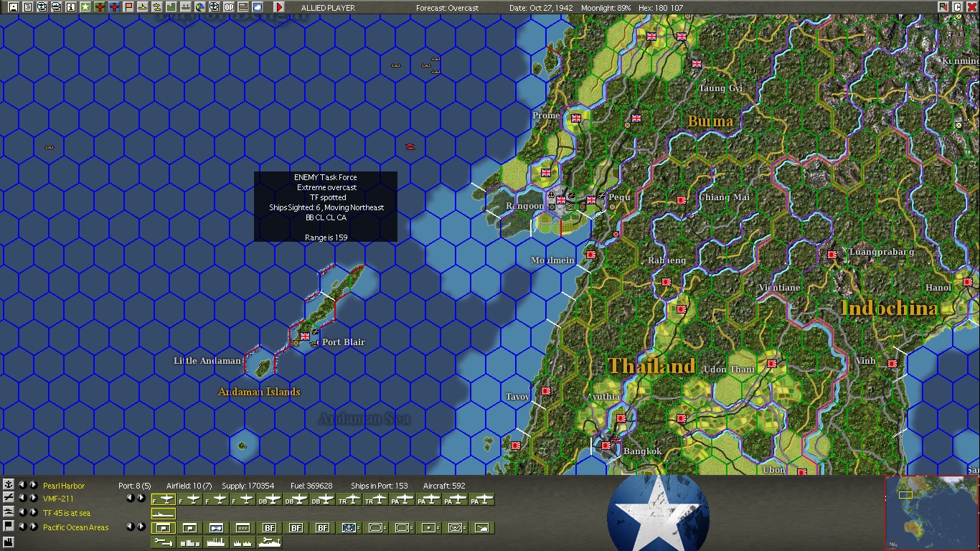Click the red end-turn arrow in toolbar
This screenshot has height=551, width=980.
click(x=279, y=6)
